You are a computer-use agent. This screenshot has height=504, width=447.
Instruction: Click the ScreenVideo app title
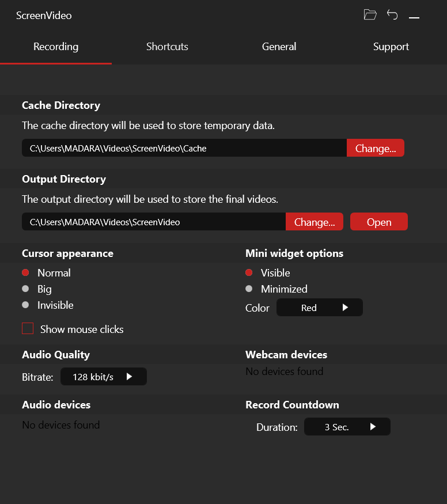pyautogui.click(x=44, y=16)
